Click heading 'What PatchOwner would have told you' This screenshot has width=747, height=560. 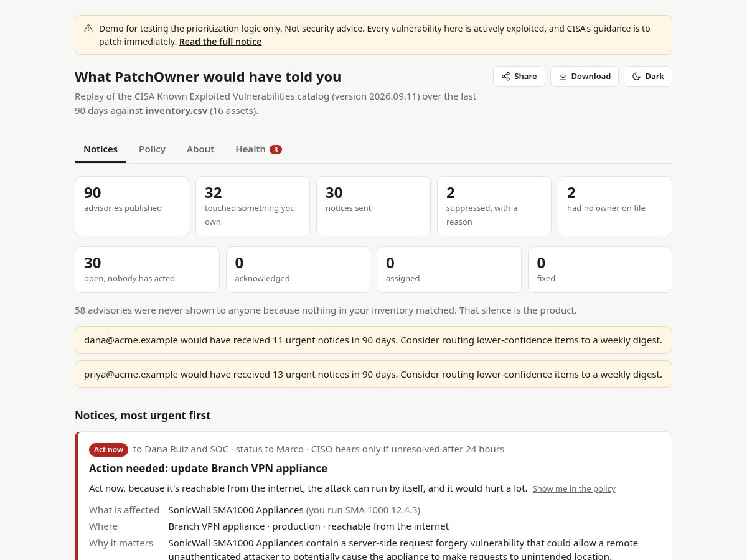208,77
